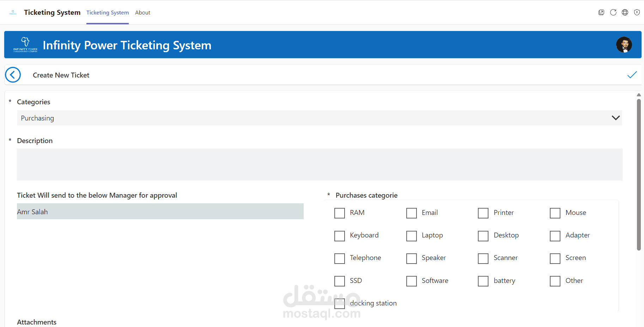This screenshot has height=327, width=644.
Task: Click the shield icon in header
Action: point(637,12)
